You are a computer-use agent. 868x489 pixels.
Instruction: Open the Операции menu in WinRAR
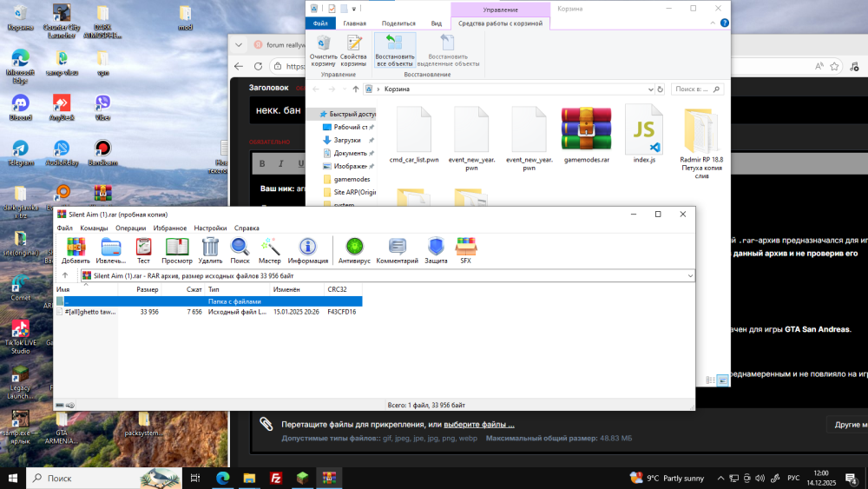click(131, 228)
